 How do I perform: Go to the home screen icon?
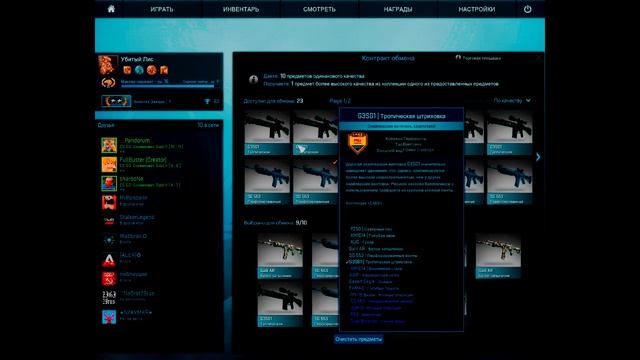[111, 9]
